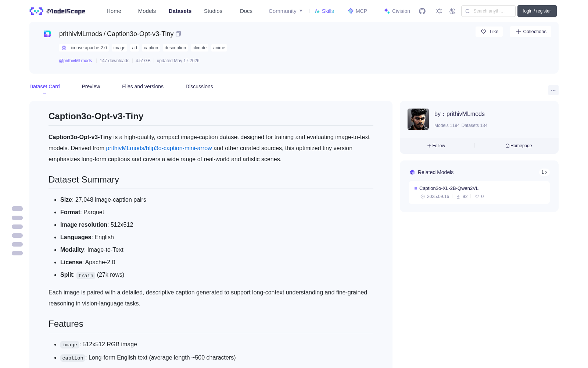The height and width of the screenshot is (368, 588).
Task: Click the dataset avatar icon beside title
Action: 47,34
